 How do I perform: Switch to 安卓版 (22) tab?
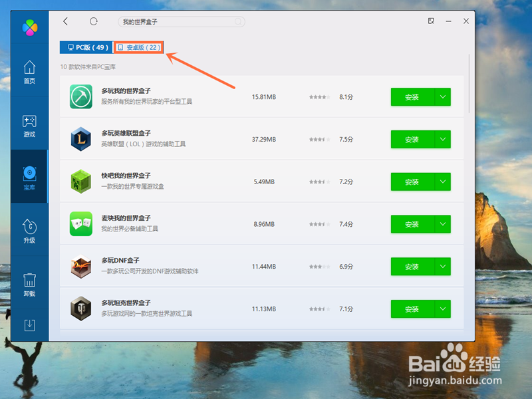139,47
